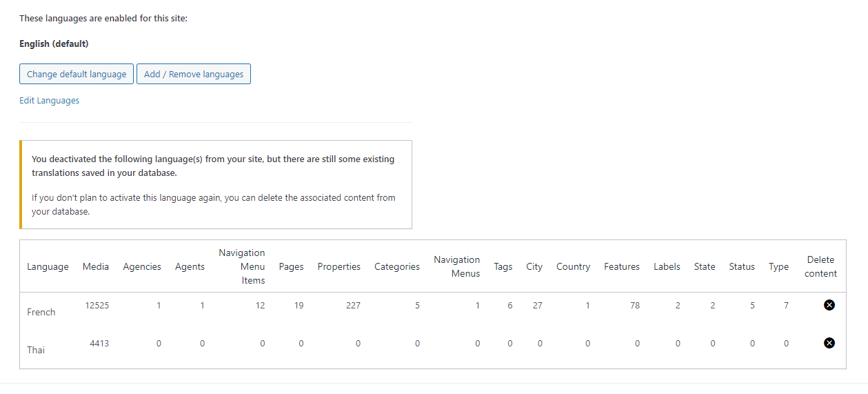Open French Media count 12525

(x=97, y=305)
